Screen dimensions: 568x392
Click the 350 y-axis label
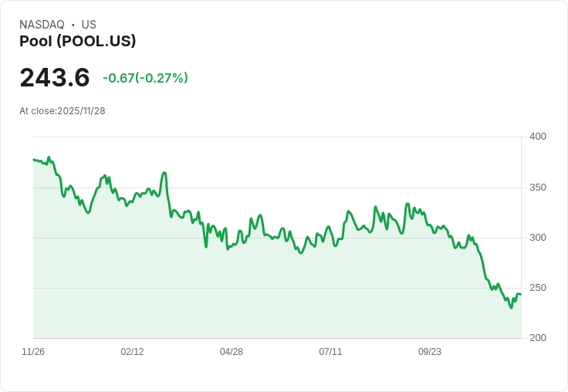538,188
